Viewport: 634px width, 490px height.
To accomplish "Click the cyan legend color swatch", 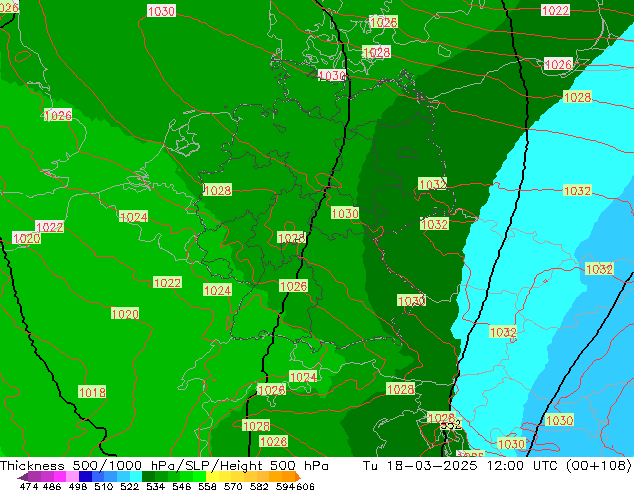I will pos(136,476).
